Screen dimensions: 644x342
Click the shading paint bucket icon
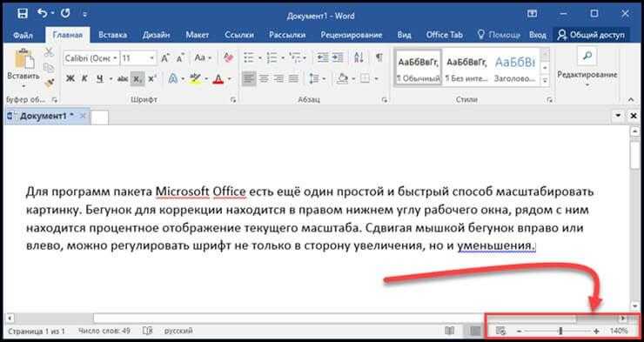(342, 78)
